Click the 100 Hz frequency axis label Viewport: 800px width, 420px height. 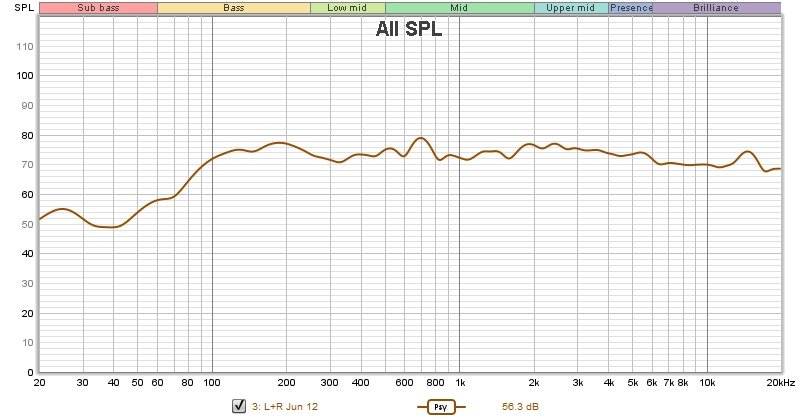click(212, 383)
